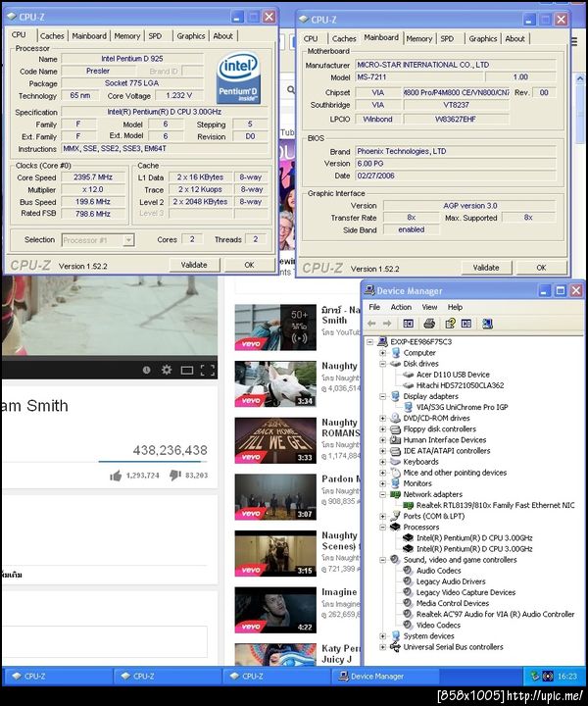The height and width of the screenshot is (706, 588).
Task: Select VIA/S3G UniChrome Pro IGP device
Action: coord(462,407)
